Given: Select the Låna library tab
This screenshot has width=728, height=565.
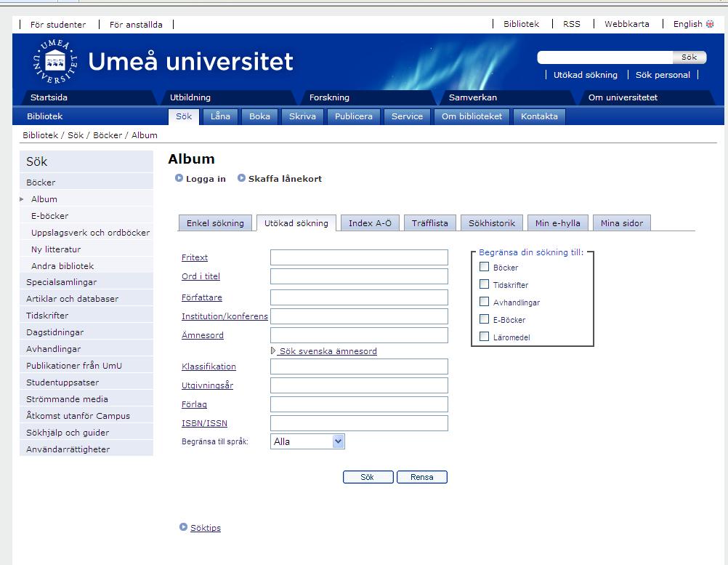Looking at the screenshot, I should [220, 116].
